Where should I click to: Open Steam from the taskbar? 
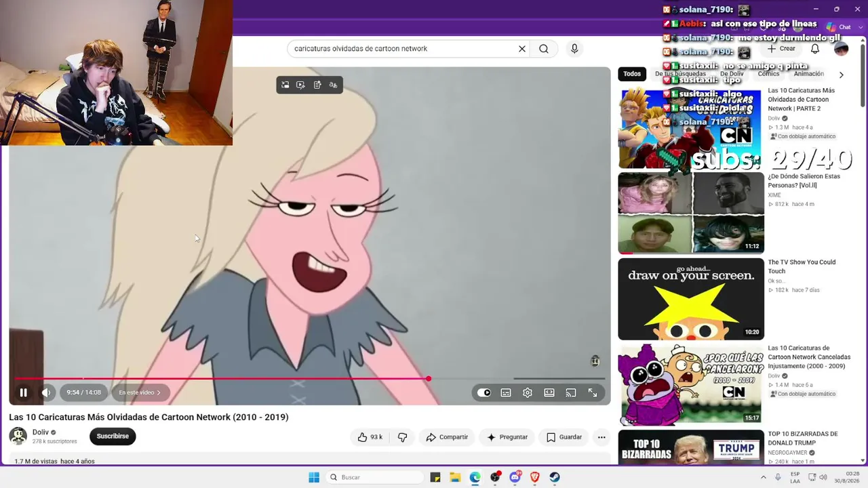tap(555, 477)
